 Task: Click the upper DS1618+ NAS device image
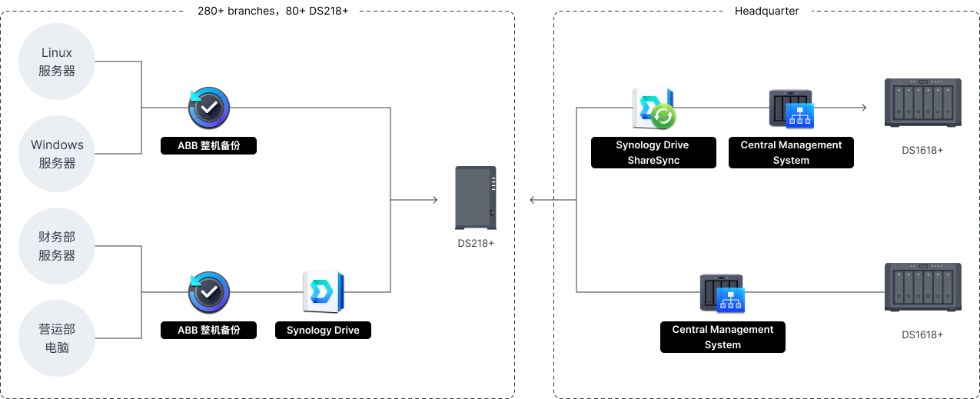point(922,103)
